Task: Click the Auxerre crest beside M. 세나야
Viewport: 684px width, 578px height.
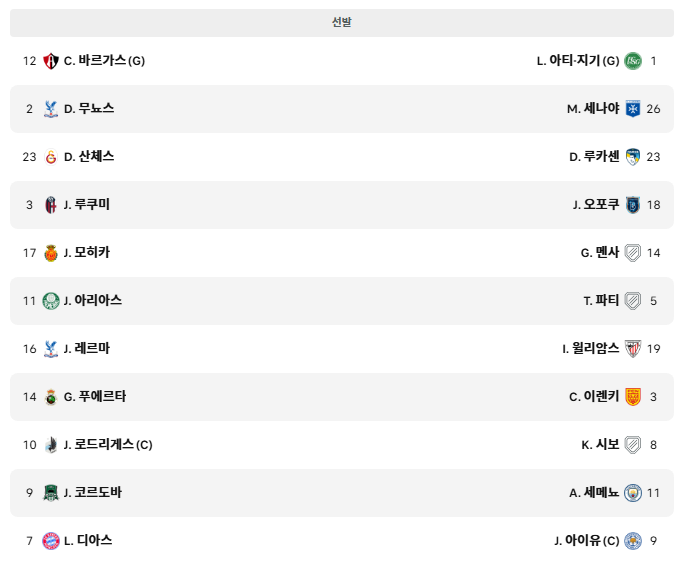Action: tap(633, 109)
